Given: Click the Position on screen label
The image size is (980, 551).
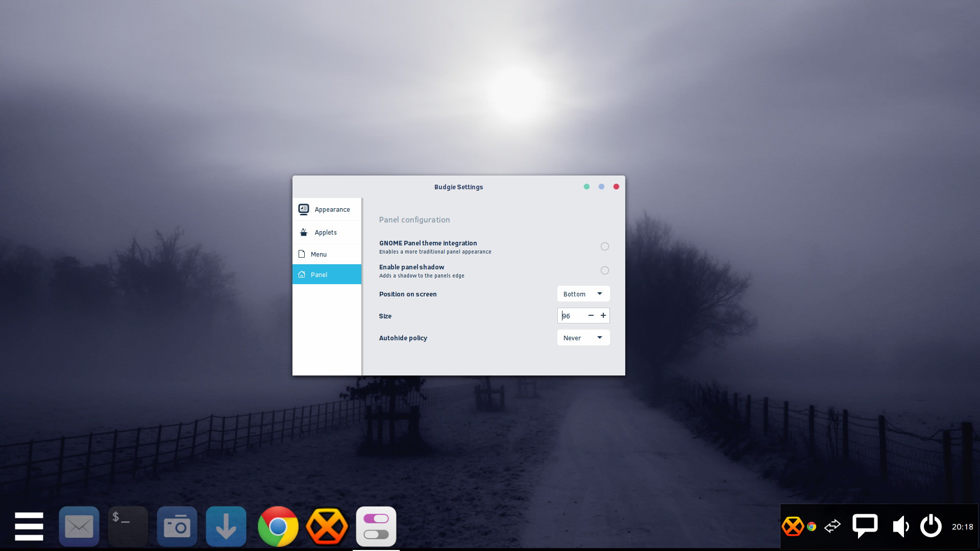Looking at the screenshot, I should coord(408,294).
